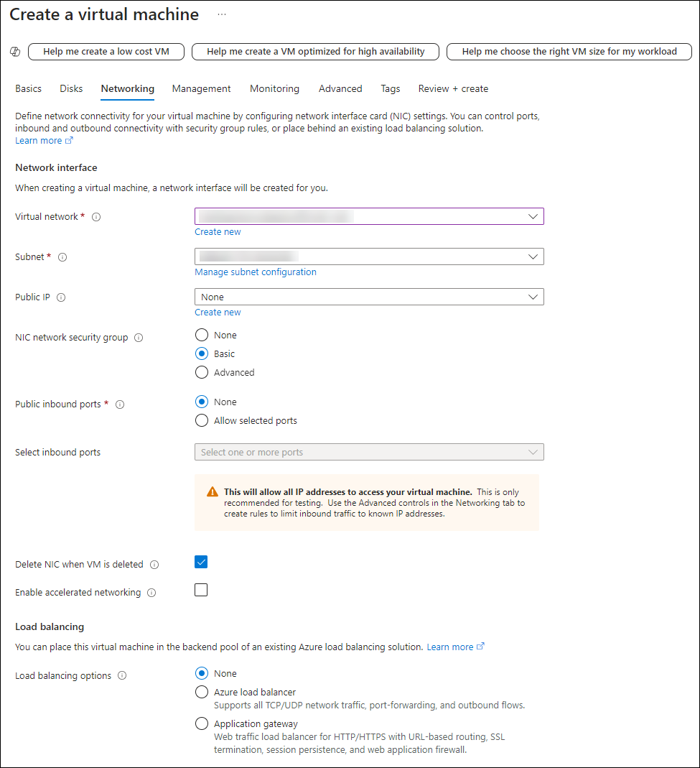The height and width of the screenshot is (768, 700).
Task: Go to Review + create tab
Action: pyautogui.click(x=453, y=88)
